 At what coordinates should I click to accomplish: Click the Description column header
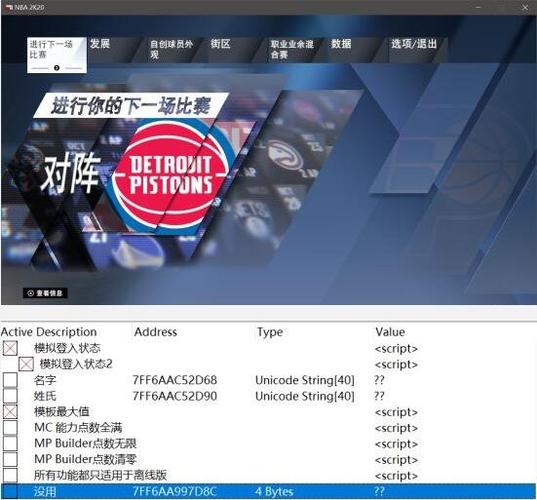coord(66,332)
